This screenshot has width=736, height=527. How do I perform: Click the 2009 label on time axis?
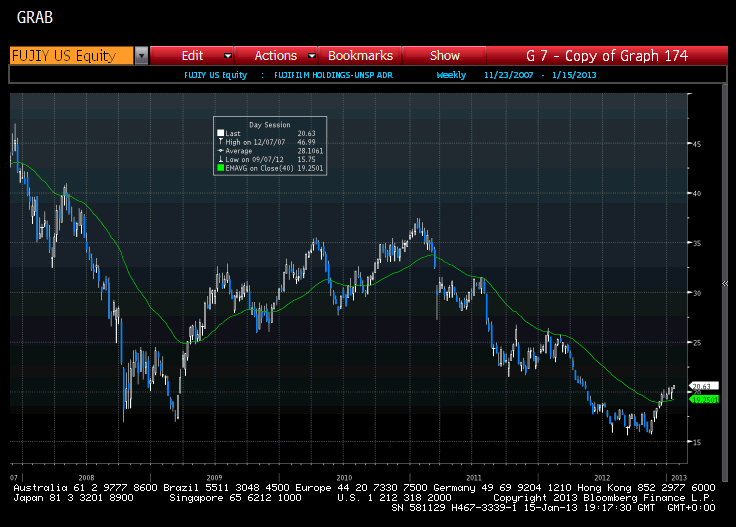tap(215, 478)
